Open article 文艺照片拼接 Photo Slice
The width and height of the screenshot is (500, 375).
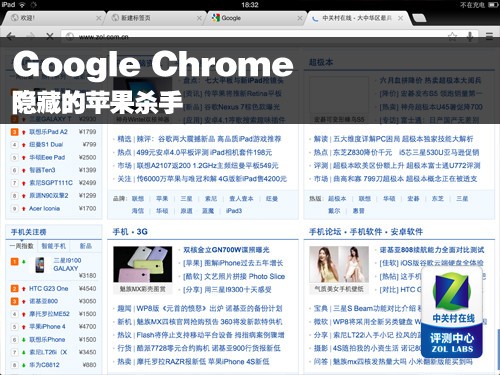point(244,277)
